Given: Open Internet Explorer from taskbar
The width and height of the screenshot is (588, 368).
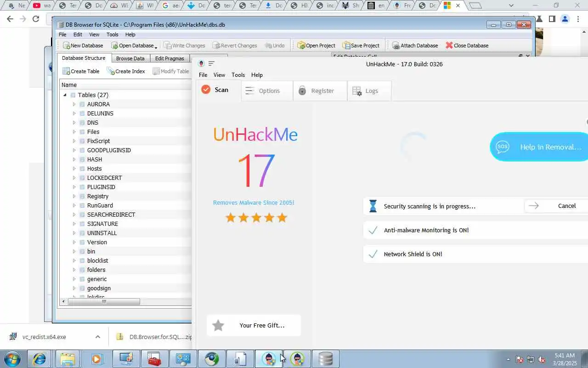Looking at the screenshot, I should 39,359.
